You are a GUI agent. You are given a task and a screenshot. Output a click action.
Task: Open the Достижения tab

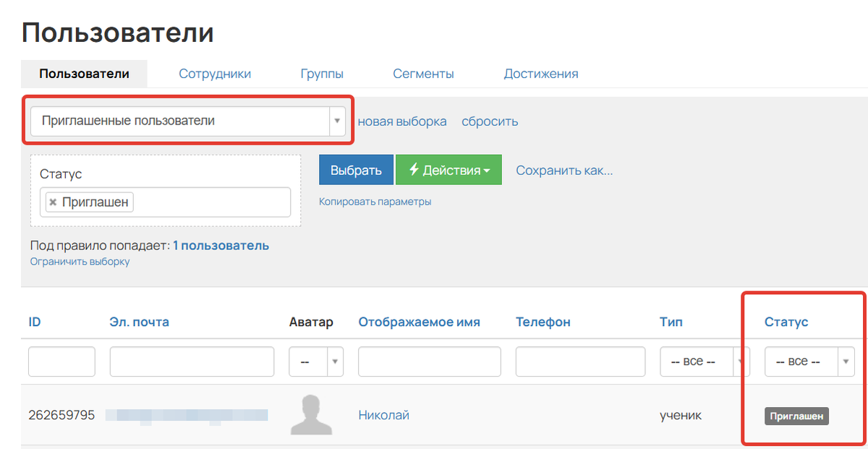pos(540,73)
